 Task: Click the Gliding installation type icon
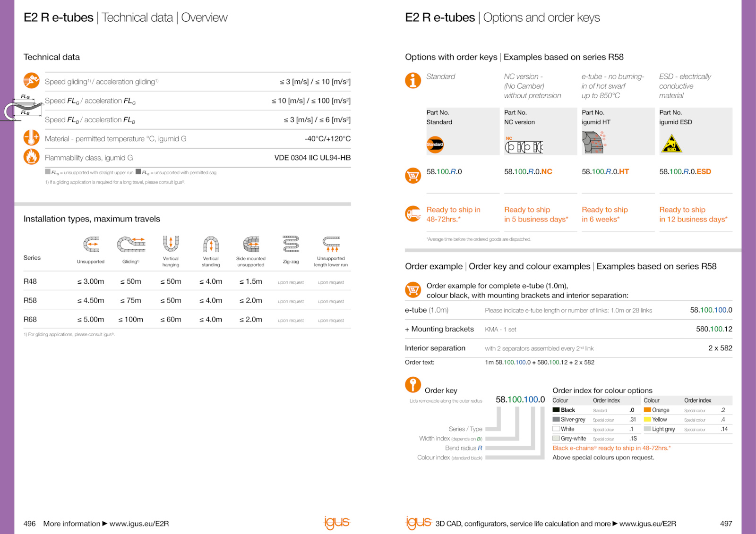[x=131, y=244]
